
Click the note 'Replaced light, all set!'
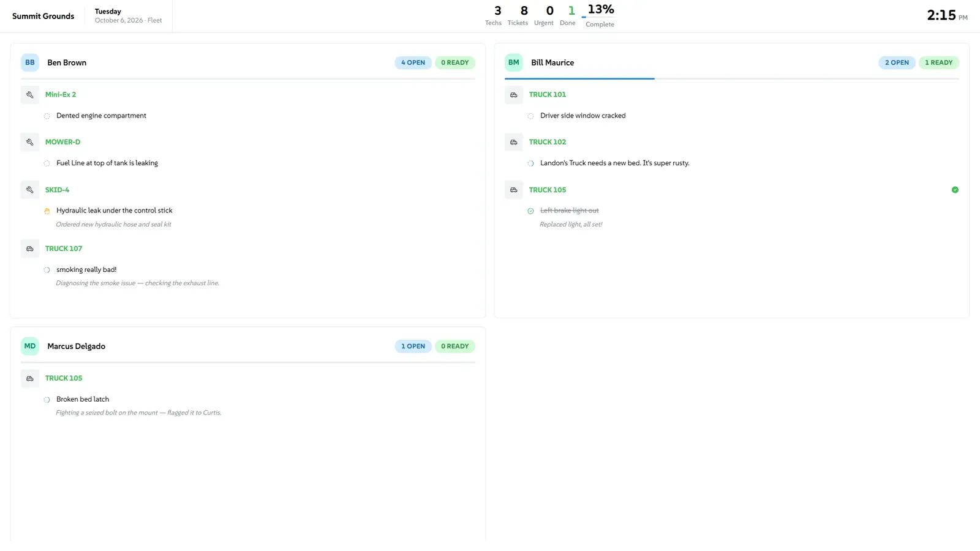click(x=571, y=225)
